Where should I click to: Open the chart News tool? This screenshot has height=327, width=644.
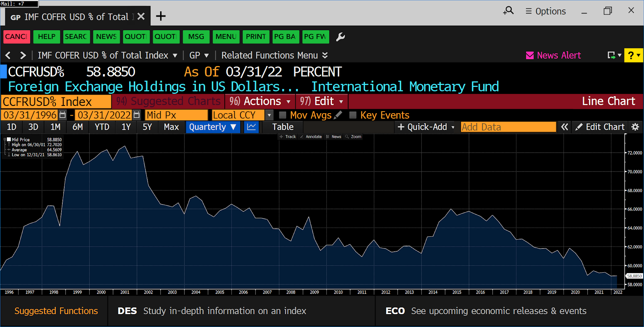click(334, 137)
